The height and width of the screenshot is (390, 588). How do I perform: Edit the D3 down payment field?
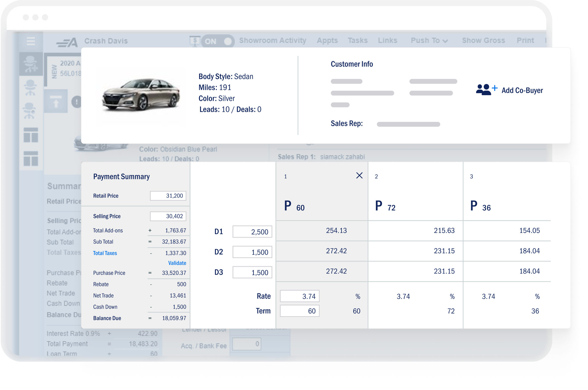pos(252,272)
